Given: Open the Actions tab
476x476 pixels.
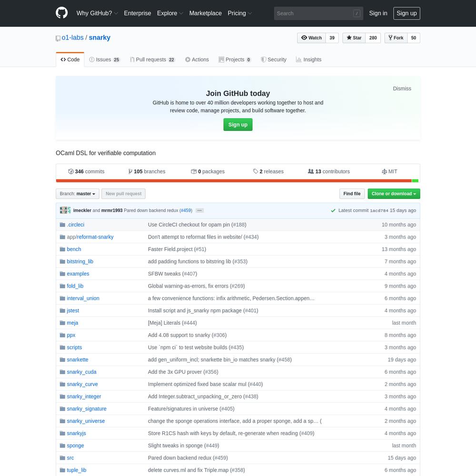Looking at the screenshot, I should (x=197, y=59).
